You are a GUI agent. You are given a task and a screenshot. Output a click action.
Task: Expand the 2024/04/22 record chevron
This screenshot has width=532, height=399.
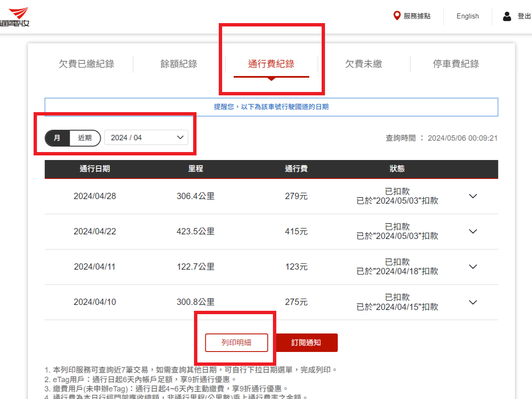[x=473, y=231]
